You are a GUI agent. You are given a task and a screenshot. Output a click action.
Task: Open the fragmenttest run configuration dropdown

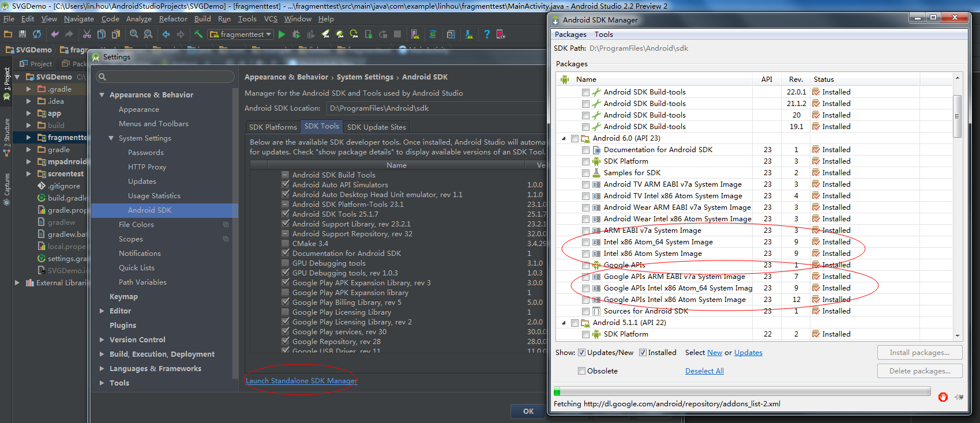point(241,34)
